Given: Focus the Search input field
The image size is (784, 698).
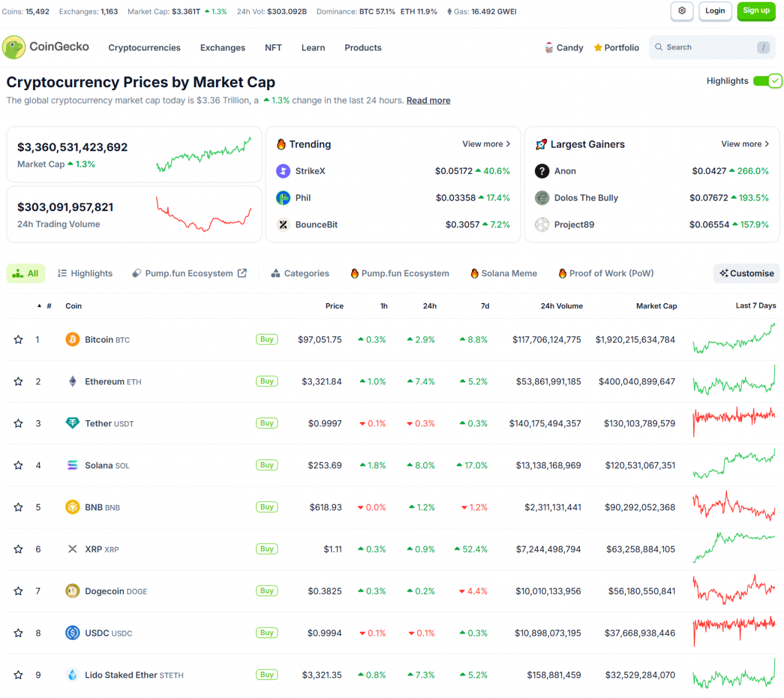Looking at the screenshot, I should pyautogui.click(x=712, y=47).
